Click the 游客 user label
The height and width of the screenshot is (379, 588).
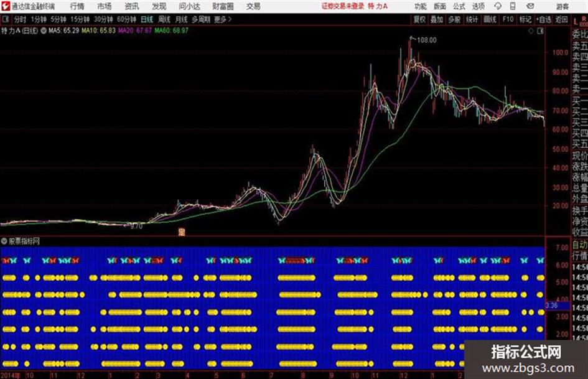tap(562, 6)
